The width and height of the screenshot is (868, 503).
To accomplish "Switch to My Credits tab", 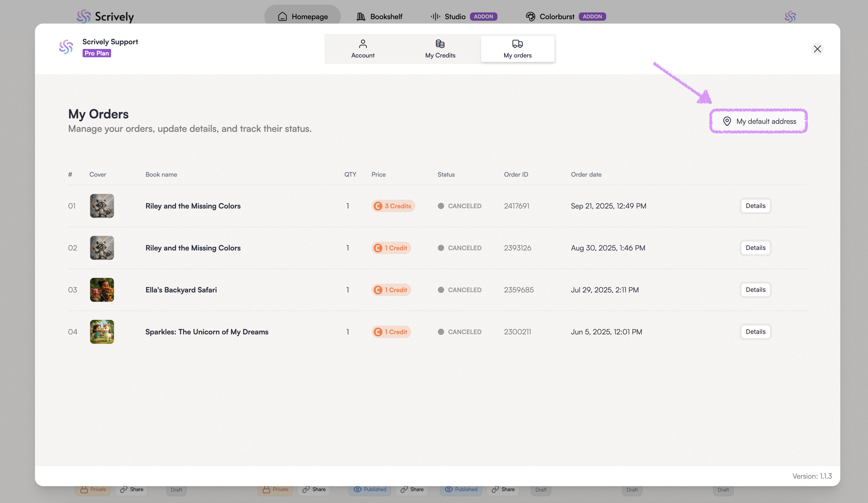I will [x=440, y=49].
